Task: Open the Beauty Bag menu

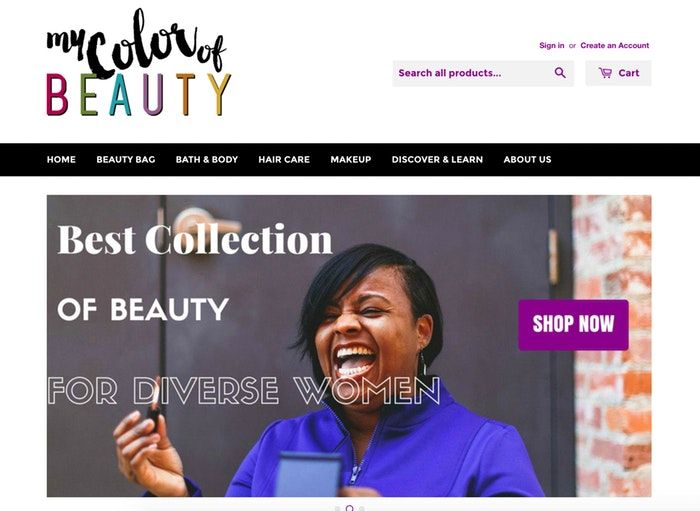Action: click(126, 160)
